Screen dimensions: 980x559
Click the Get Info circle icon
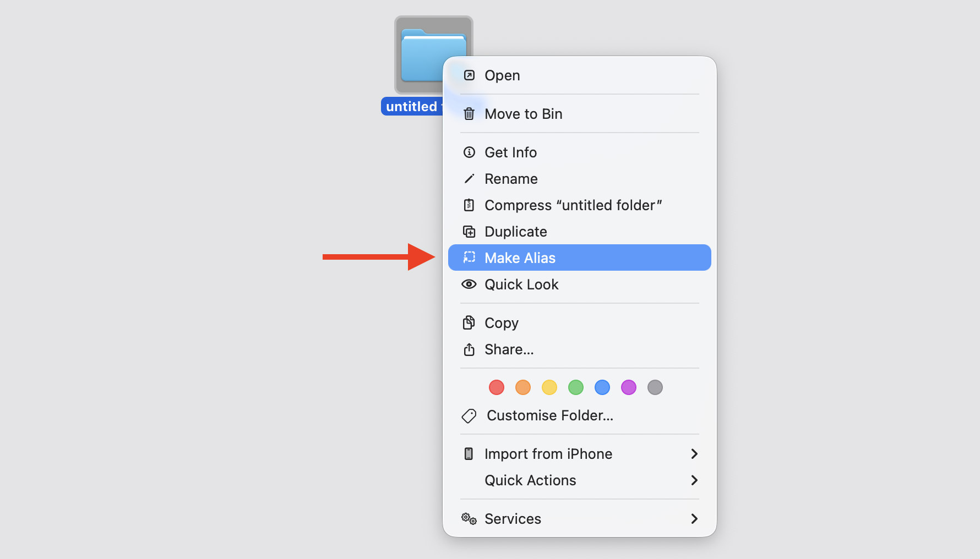469,152
